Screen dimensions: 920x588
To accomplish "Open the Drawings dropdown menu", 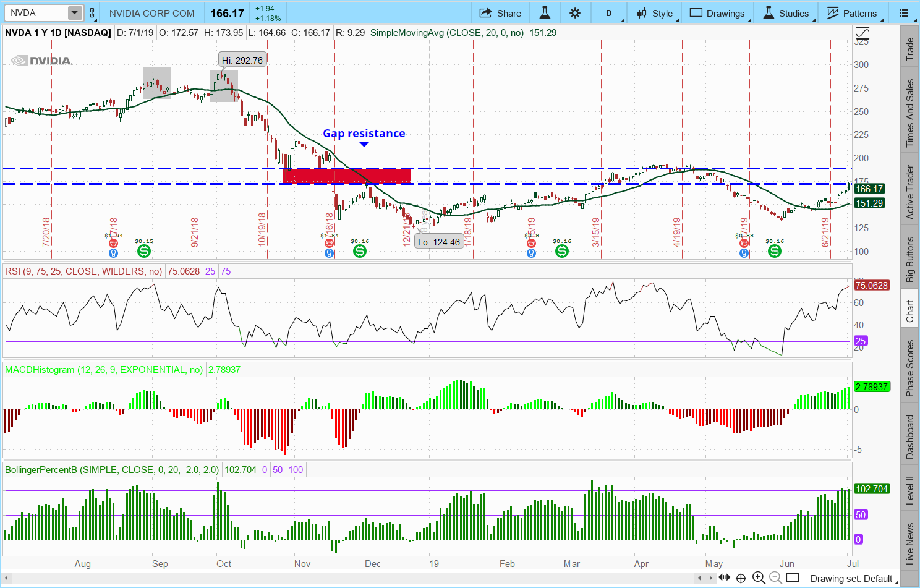I will [717, 13].
